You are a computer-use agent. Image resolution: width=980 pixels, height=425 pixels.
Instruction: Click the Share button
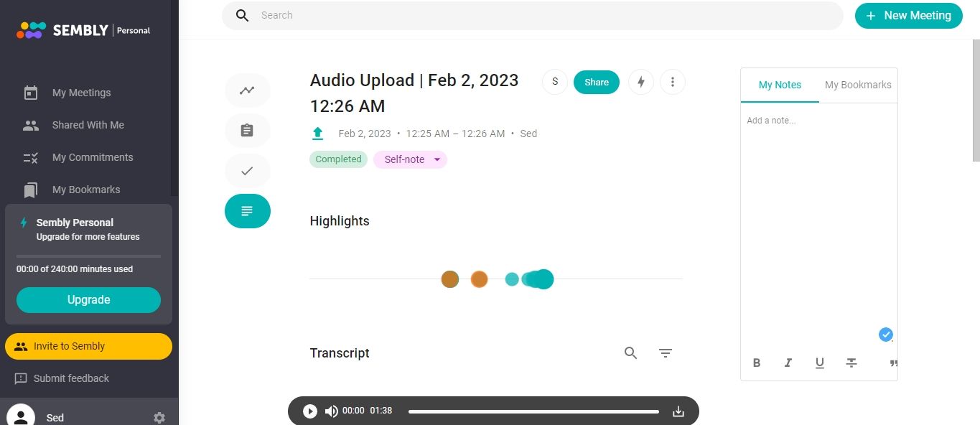(597, 82)
